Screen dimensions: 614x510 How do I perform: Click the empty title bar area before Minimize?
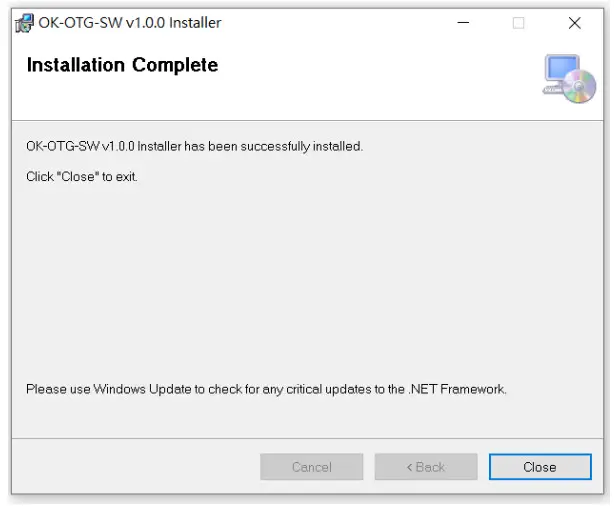point(330,23)
